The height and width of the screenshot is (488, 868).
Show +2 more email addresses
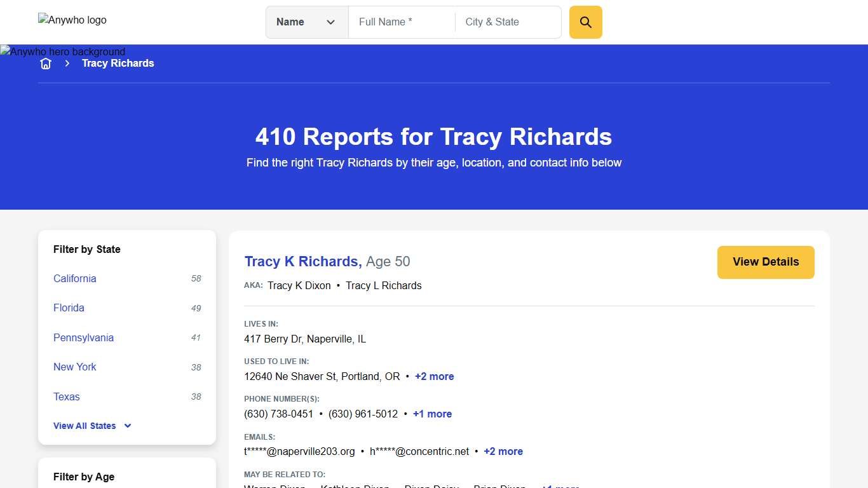(503, 451)
